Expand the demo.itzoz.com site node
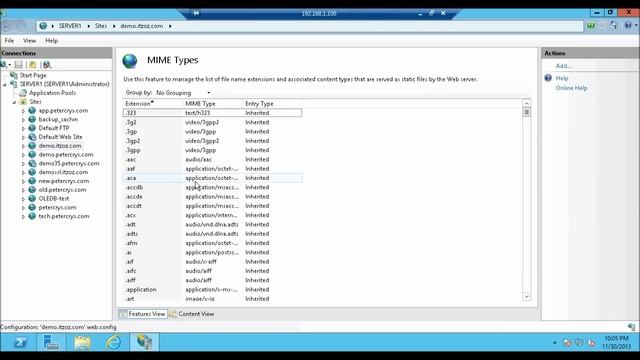This screenshot has height=360, width=640. tap(23, 146)
